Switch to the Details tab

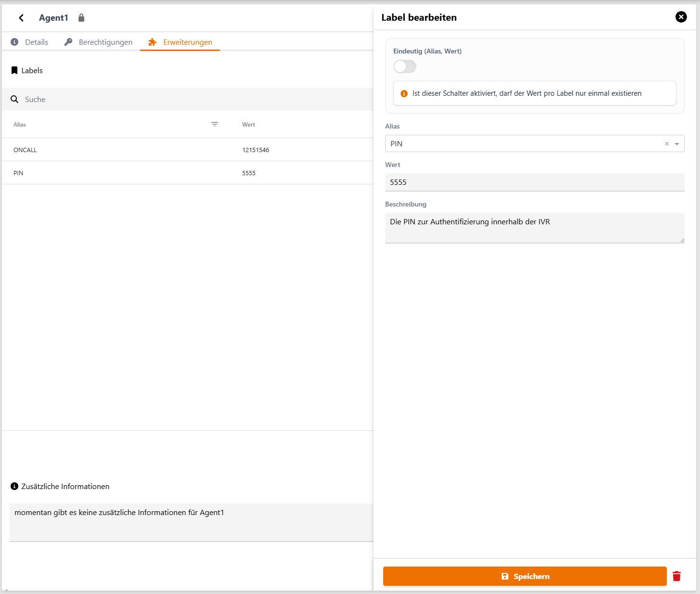[x=30, y=42]
